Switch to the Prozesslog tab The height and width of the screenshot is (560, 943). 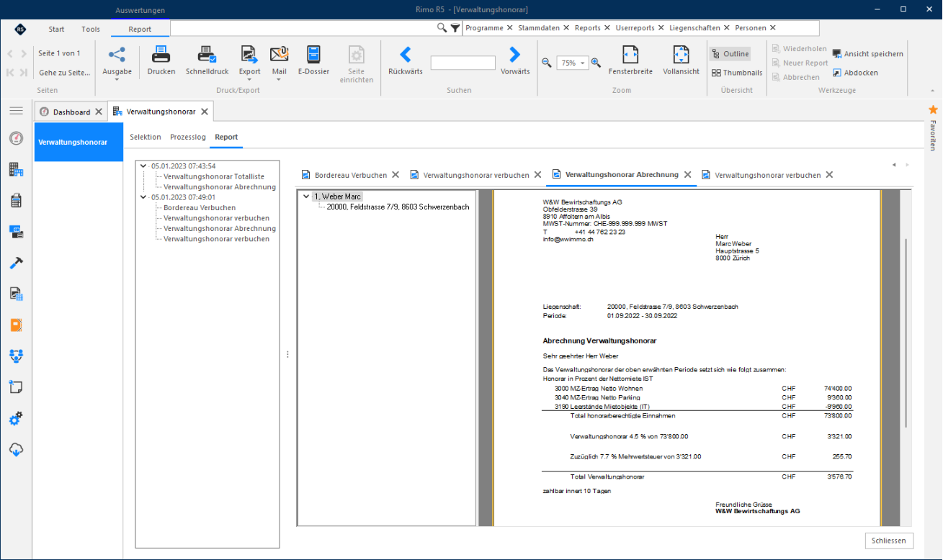point(188,137)
